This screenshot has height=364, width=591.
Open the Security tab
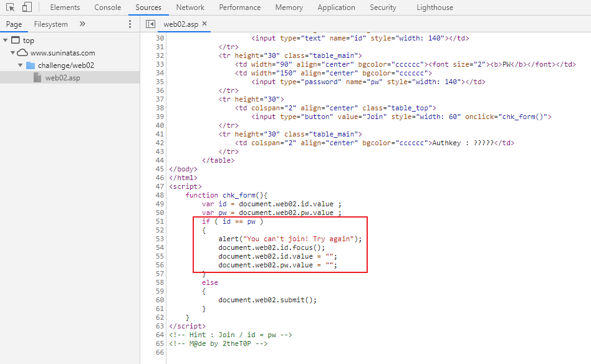[x=383, y=7]
